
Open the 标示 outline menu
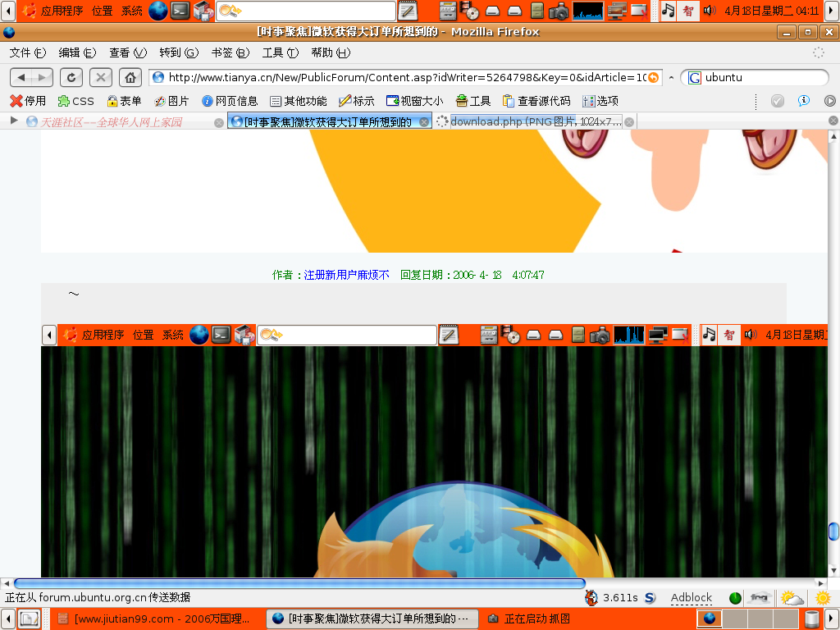(x=356, y=101)
